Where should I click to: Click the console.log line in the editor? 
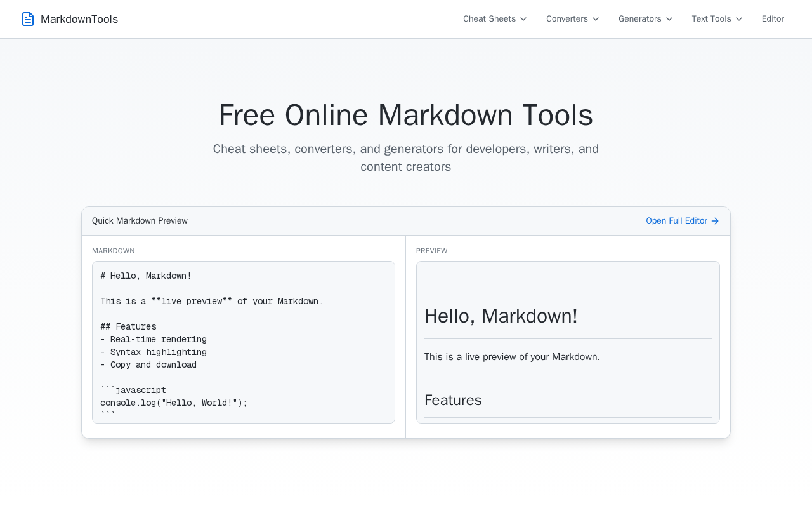[x=173, y=403]
